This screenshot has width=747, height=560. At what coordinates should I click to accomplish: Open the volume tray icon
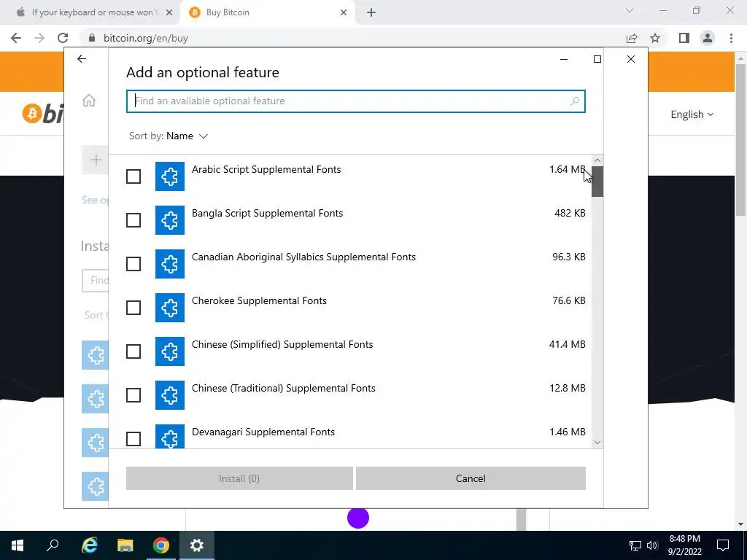click(652, 545)
